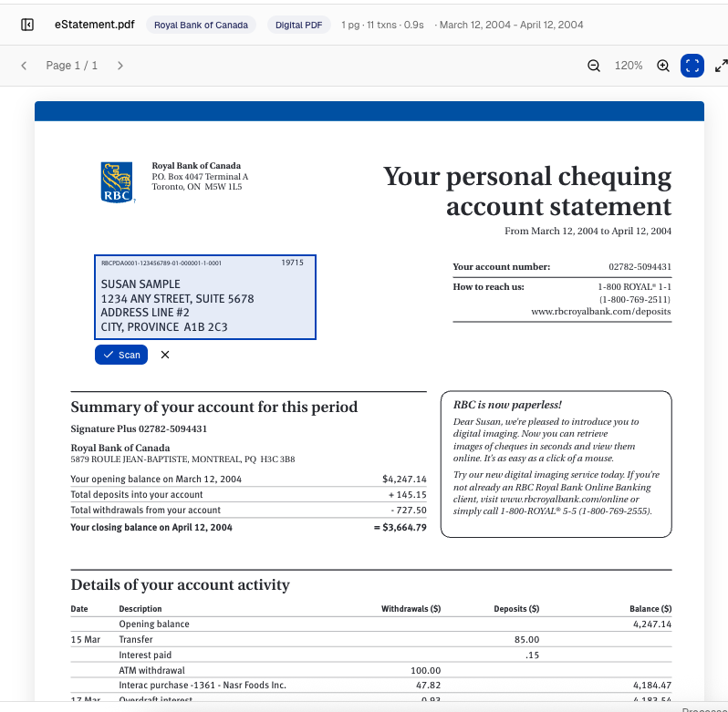The image size is (728, 712).
Task: Zoom out of the document
Action: coord(594,66)
